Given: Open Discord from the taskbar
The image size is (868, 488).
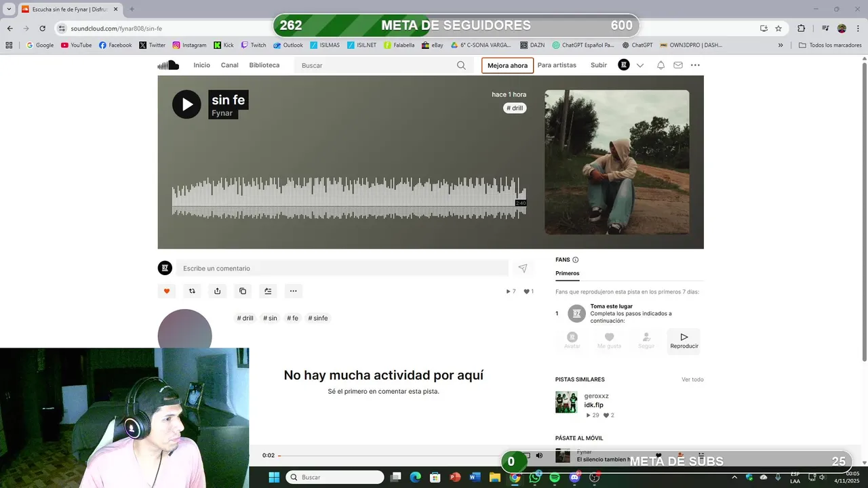Looking at the screenshot, I should click(575, 477).
